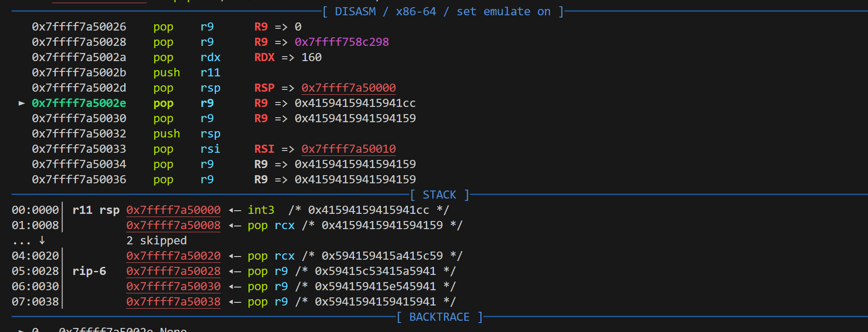The image size is (868, 332).
Task: Select the rip-6 label in the stack
Action: point(89,271)
